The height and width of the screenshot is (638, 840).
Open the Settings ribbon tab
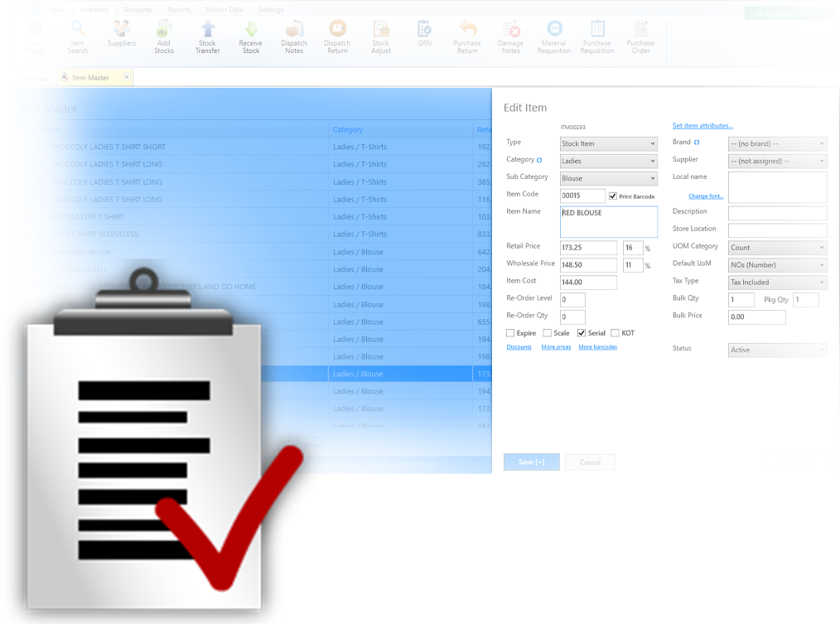point(271,10)
